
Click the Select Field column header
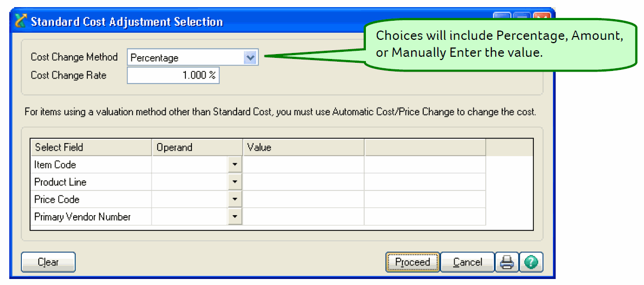click(91, 147)
